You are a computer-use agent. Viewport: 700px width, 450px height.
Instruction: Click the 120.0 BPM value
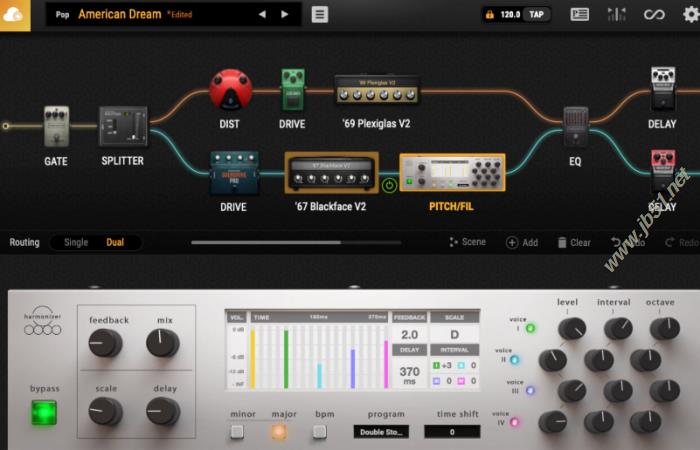coord(510,15)
